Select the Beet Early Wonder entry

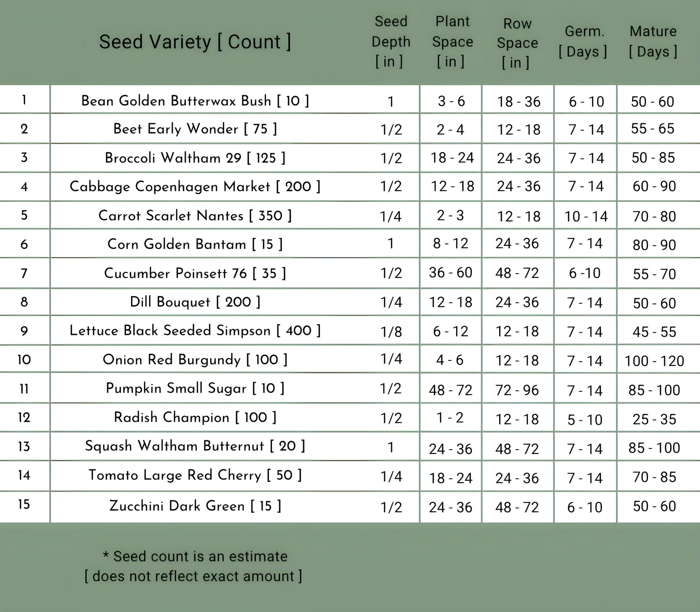195,129
